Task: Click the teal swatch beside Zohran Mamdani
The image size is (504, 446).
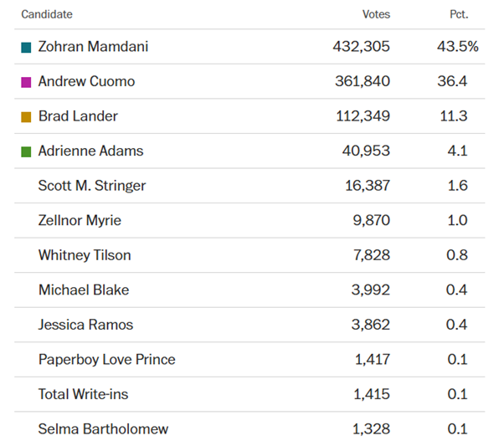Action: (26, 47)
